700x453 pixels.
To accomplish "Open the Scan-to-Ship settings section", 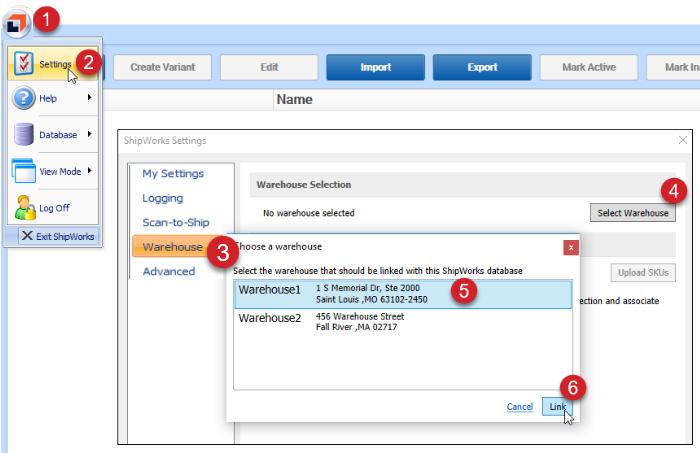I will tap(175, 222).
